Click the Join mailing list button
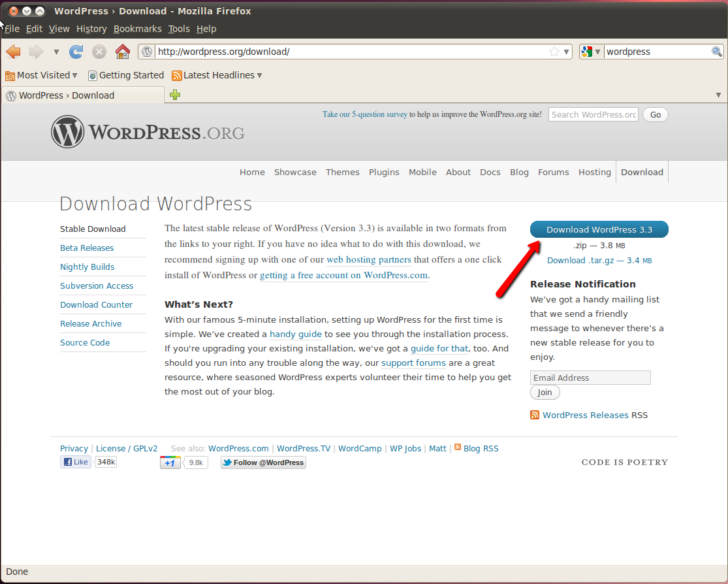 545,393
